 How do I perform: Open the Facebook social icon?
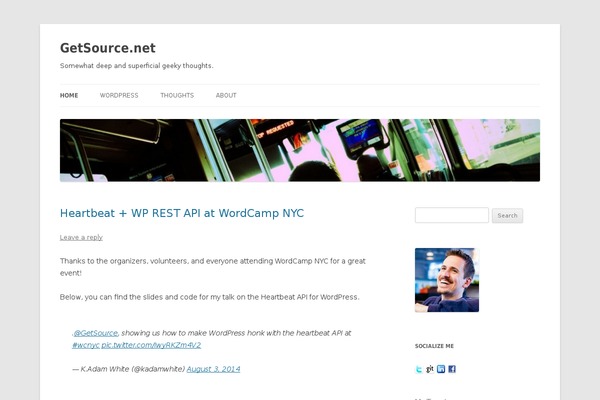(x=452, y=369)
